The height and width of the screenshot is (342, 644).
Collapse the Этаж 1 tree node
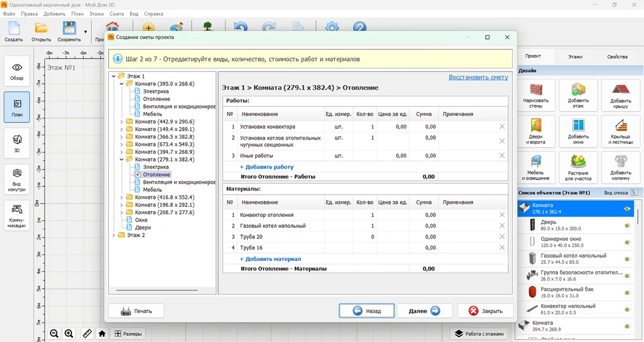tap(113, 76)
